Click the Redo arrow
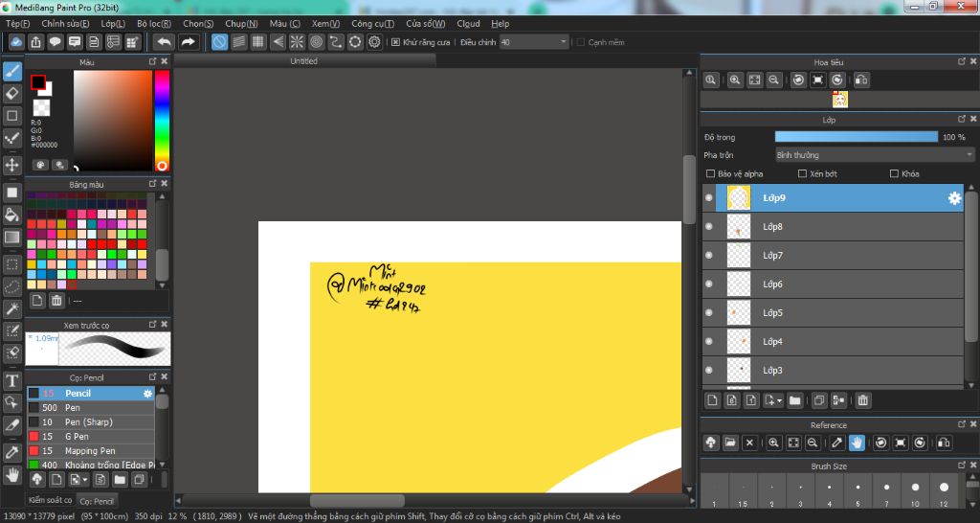The width and height of the screenshot is (980, 523). point(188,42)
